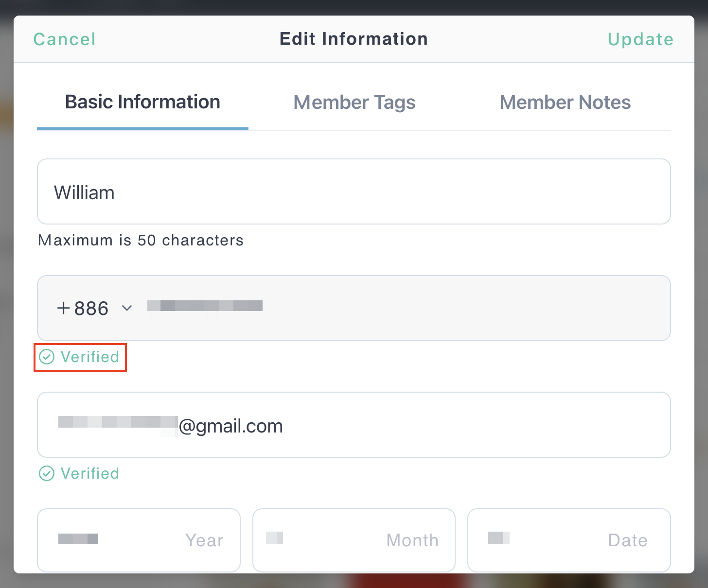Switch to the Member Tags tab
This screenshot has width=708, height=588.
click(x=354, y=103)
